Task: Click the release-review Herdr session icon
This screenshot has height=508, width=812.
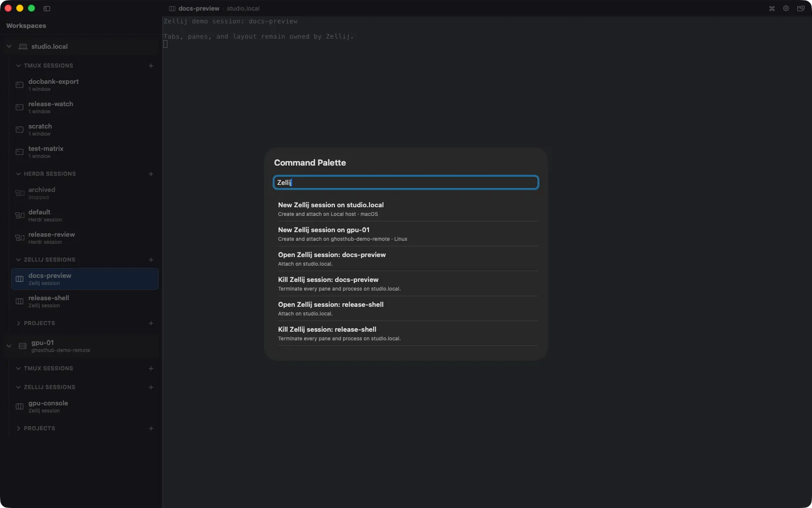Action: 20,238
